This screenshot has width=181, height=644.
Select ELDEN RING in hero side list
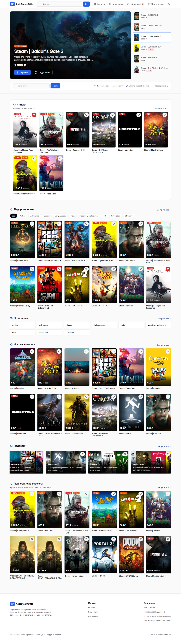pos(152,16)
